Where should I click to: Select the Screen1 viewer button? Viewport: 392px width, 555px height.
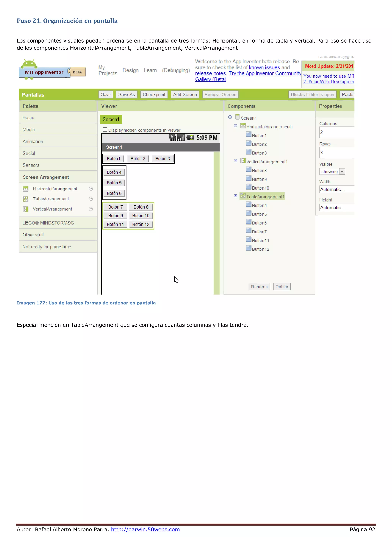coord(111,119)
